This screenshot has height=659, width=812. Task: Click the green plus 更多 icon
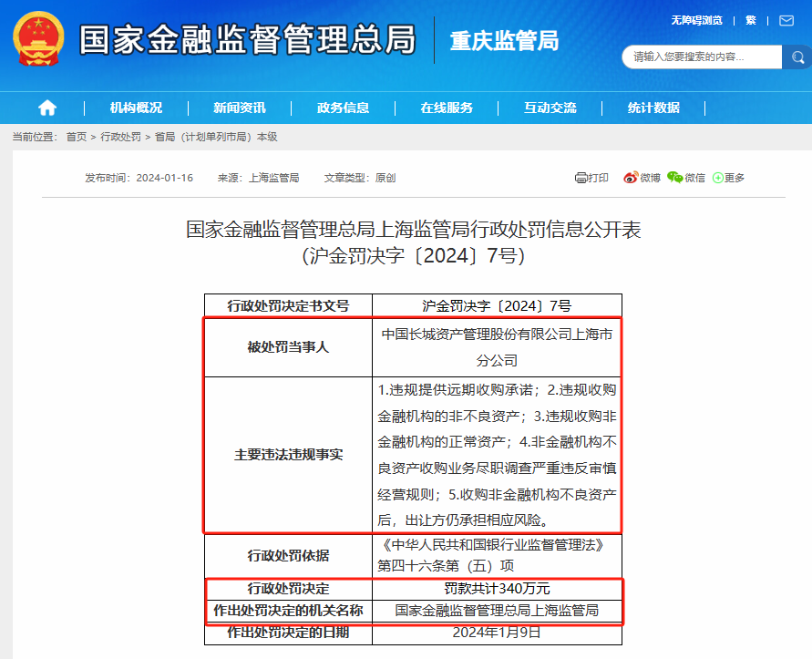(x=718, y=178)
